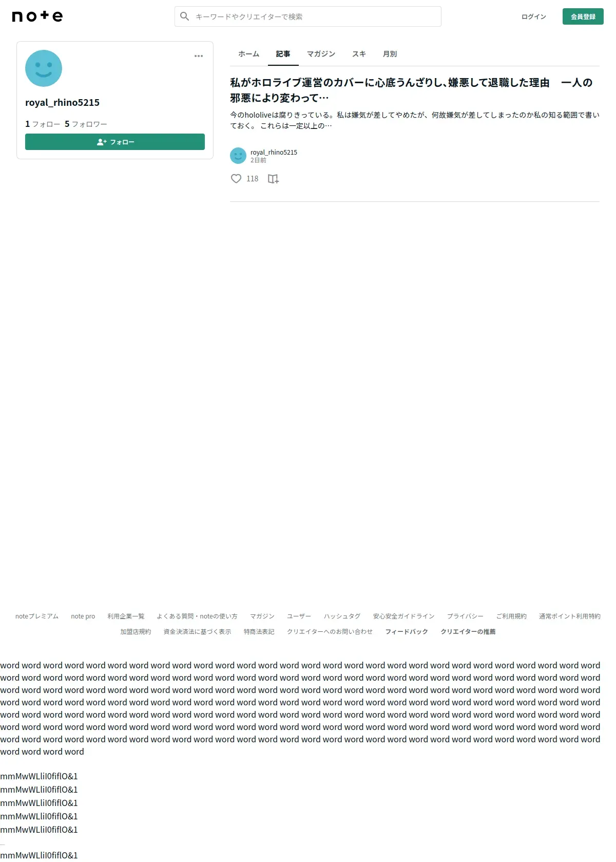Open the 加盟店規約 footer link

pos(136,632)
